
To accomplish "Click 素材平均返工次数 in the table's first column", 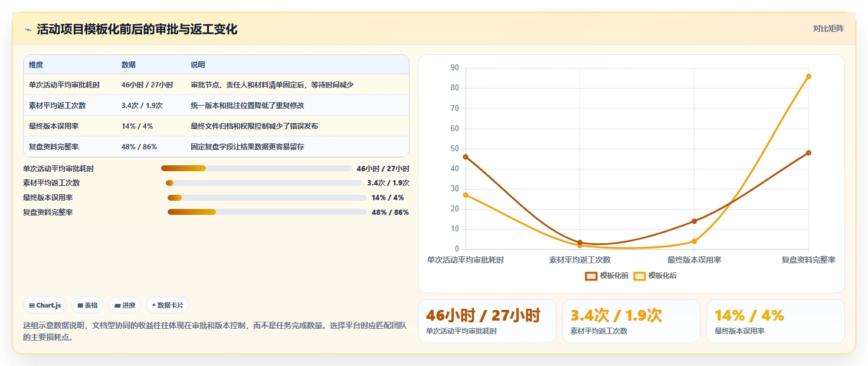I will tap(57, 106).
